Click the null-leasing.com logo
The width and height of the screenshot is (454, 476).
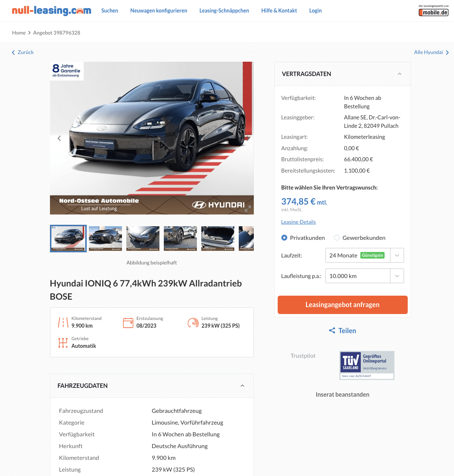[x=51, y=11]
